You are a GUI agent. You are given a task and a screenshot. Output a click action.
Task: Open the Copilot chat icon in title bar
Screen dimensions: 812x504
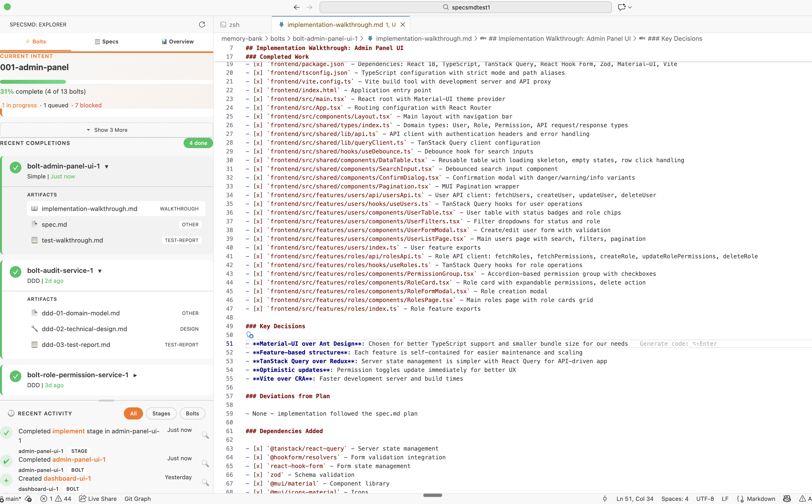[x=622, y=7]
